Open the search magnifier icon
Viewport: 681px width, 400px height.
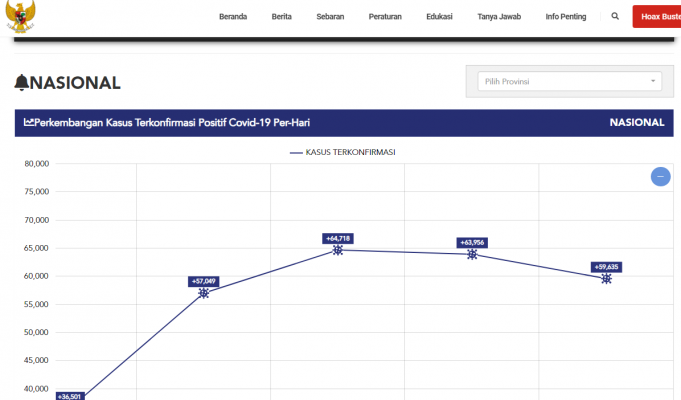click(615, 17)
